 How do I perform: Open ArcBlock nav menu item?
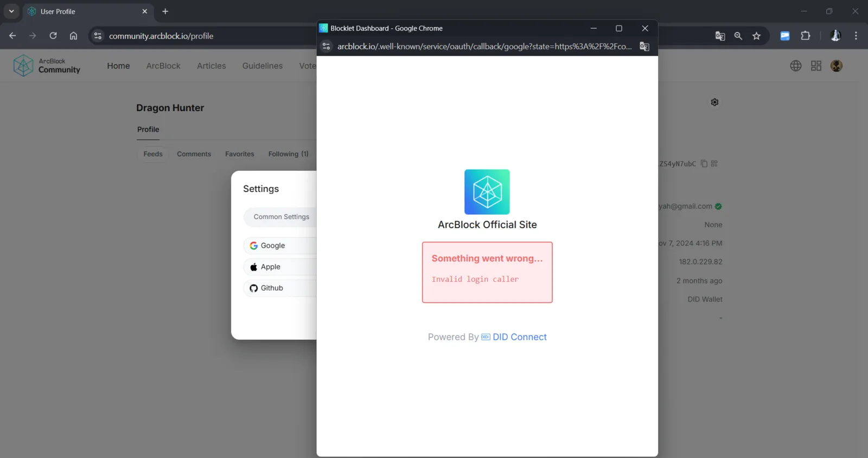tap(163, 66)
